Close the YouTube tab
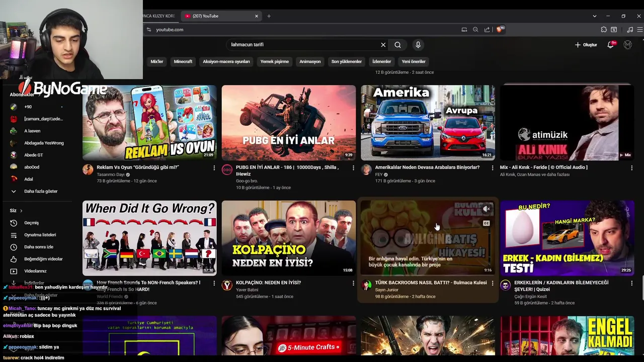This screenshot has width=644, height=362. [x=256, y=16]
